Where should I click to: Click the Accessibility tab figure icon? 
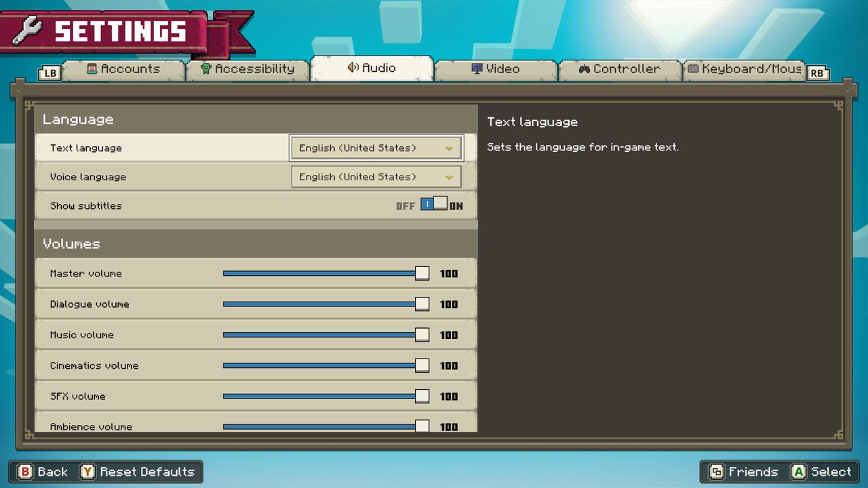click(x=206, y=68)
